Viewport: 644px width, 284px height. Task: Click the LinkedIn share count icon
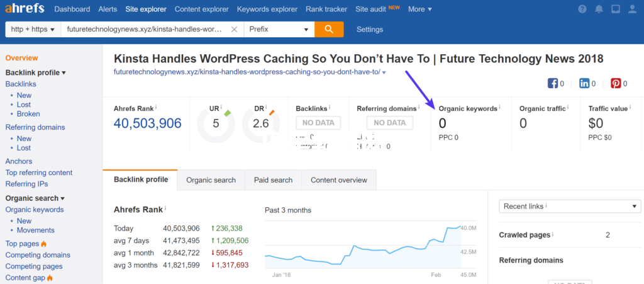tap(584, 83)
